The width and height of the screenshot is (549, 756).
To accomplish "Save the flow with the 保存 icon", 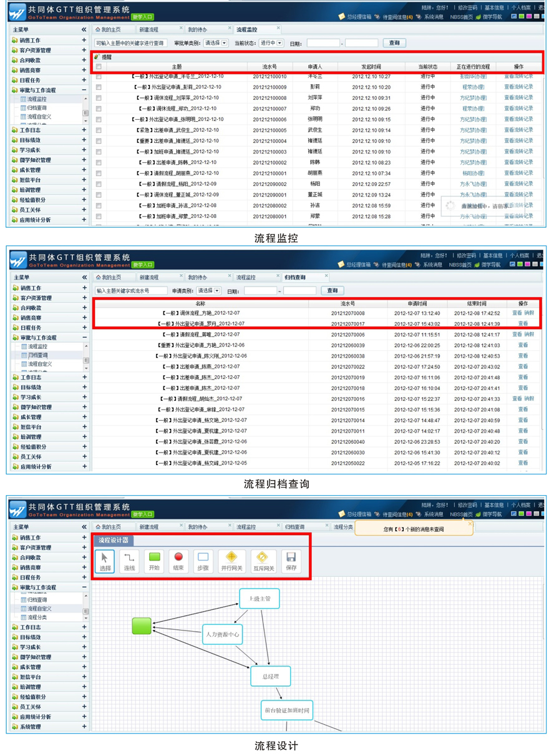I will 291,561.
